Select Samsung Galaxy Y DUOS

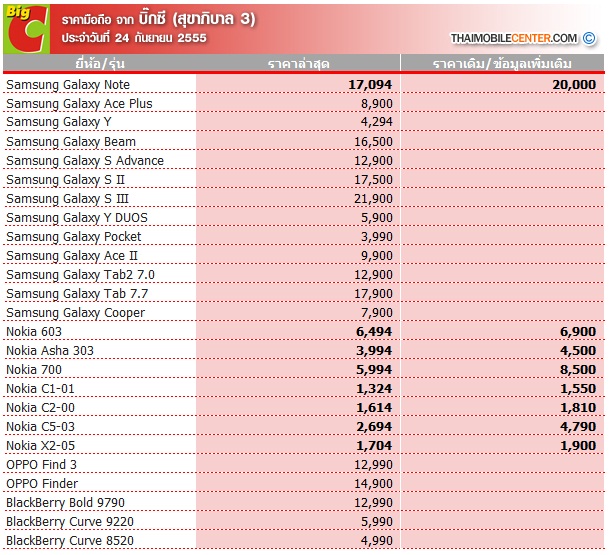[77, 218]
